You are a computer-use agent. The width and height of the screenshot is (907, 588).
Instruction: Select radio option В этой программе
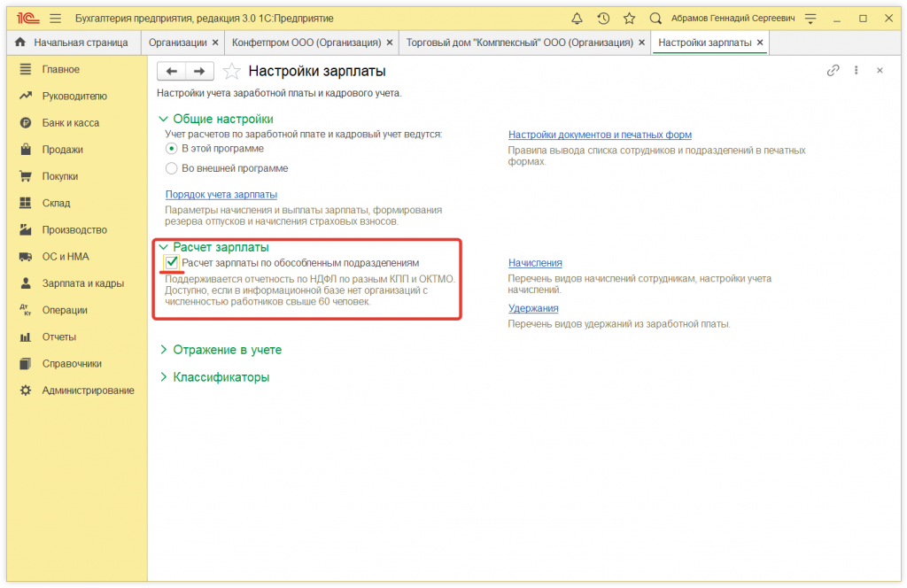(172, 149)
